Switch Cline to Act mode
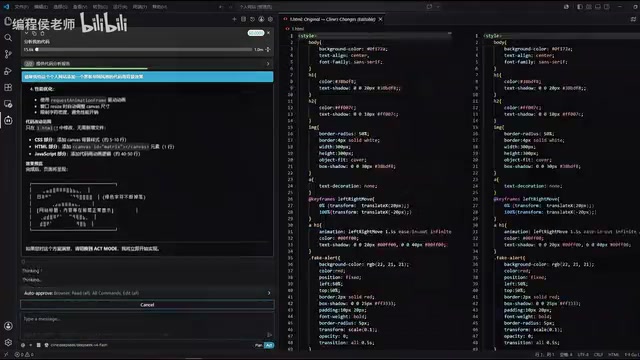The image size is (640, 360). [269, 345]
